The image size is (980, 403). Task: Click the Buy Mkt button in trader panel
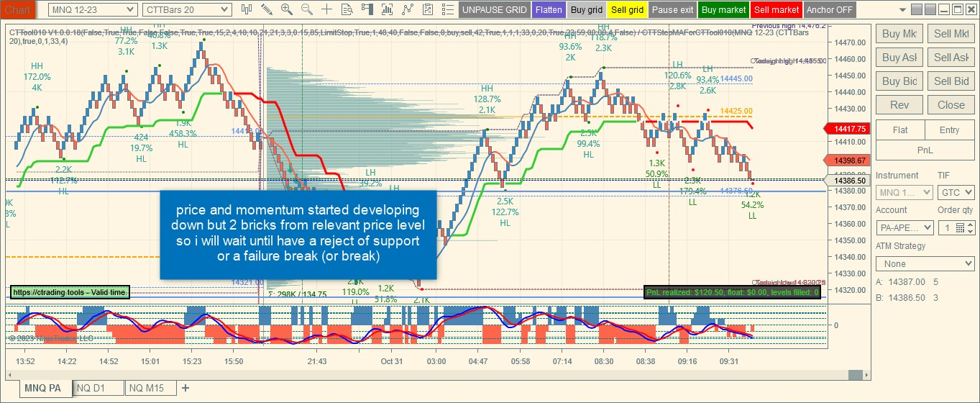point(899,34)
